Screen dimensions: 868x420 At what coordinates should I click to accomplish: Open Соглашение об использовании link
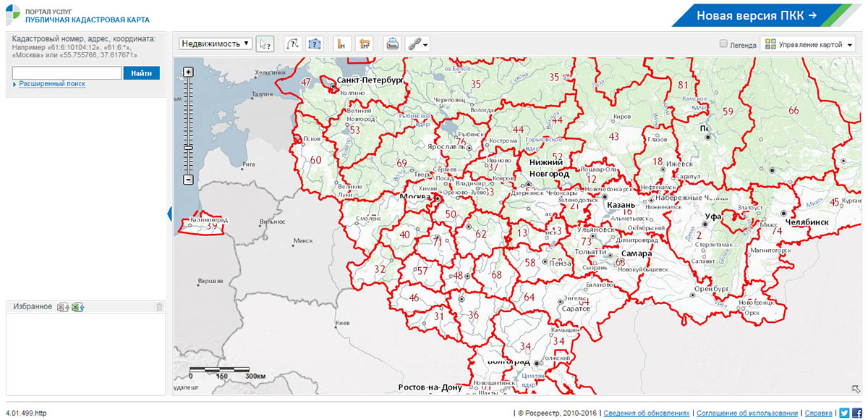click(x=748, y=413)
